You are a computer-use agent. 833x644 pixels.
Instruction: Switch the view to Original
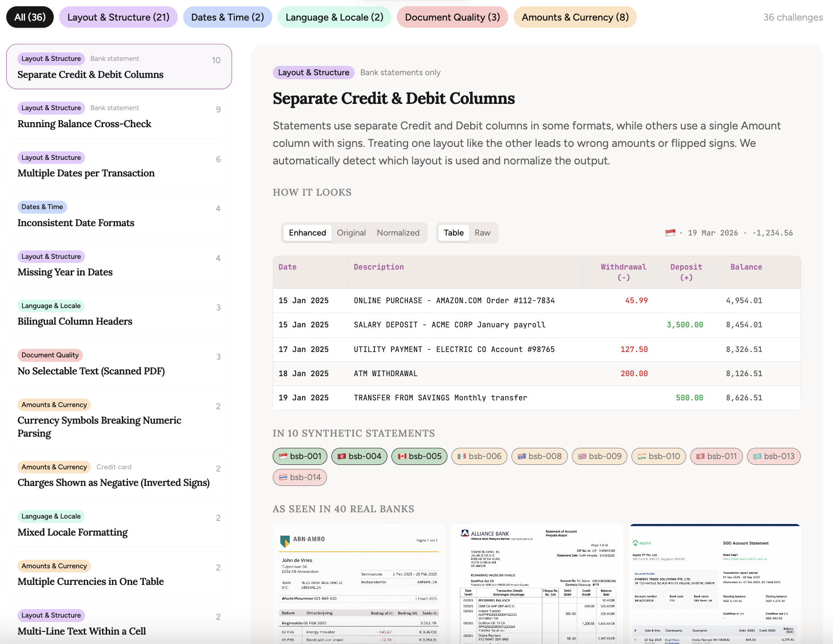[352, 232]
